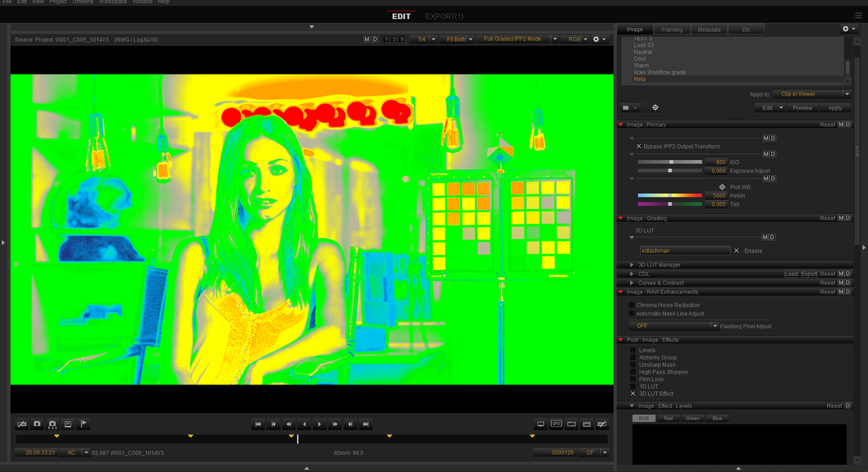Play the clip in reverse
The image size is (868, 472).
point(304,425)
